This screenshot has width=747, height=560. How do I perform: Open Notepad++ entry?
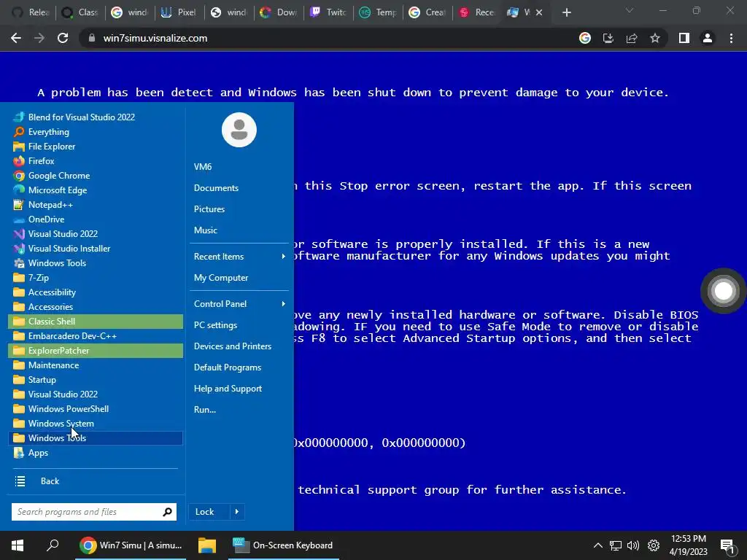click(96, 205)
